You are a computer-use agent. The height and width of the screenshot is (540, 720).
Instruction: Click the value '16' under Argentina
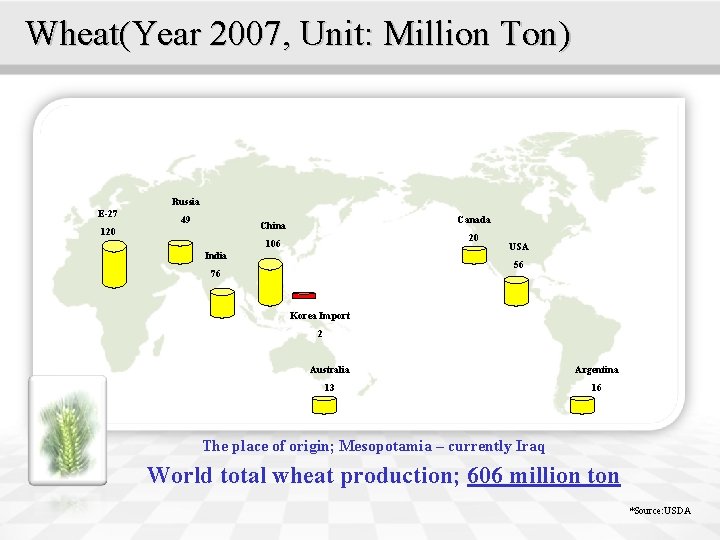(596, 388)
